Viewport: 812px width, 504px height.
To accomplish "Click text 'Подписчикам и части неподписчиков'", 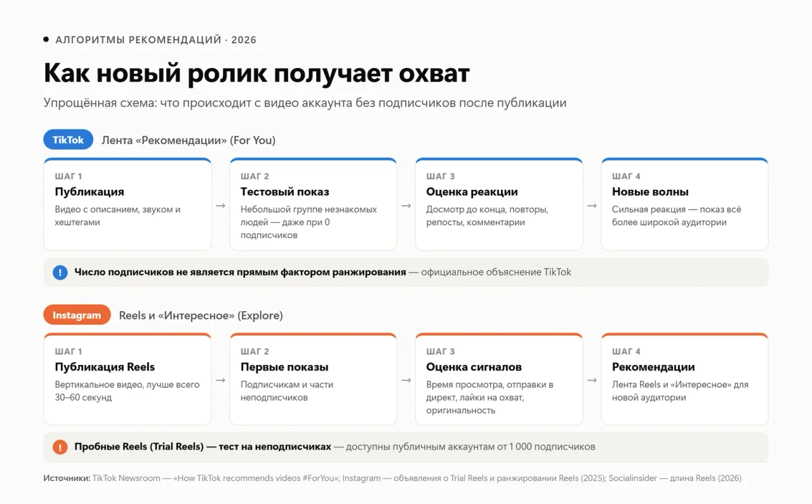I will coord(287,391).
